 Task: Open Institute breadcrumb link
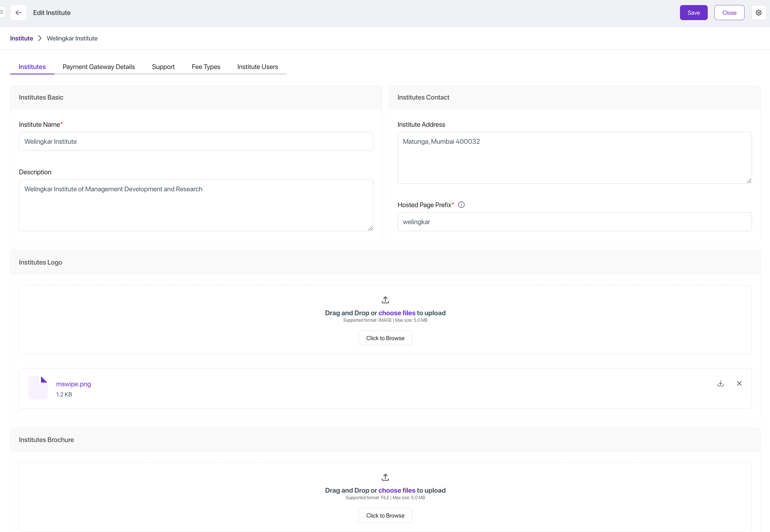click(x=21, y=38)
